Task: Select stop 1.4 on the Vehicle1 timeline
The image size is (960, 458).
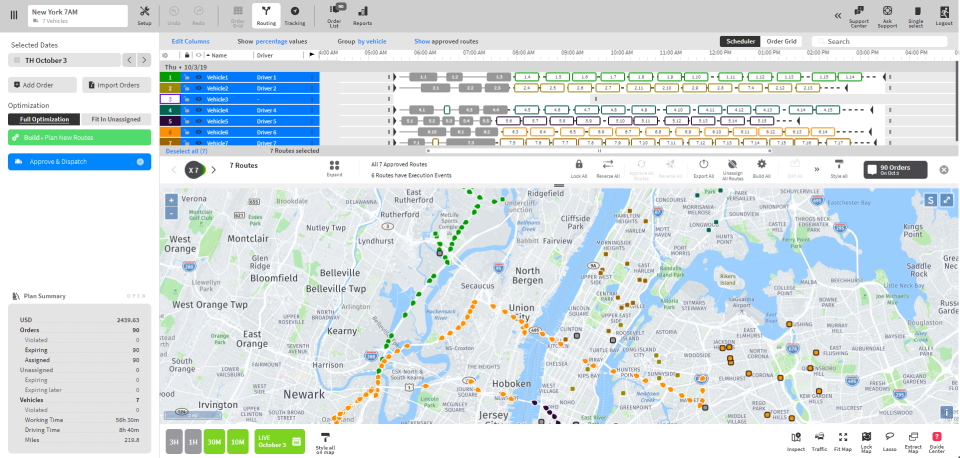Action: pos(527,77)
